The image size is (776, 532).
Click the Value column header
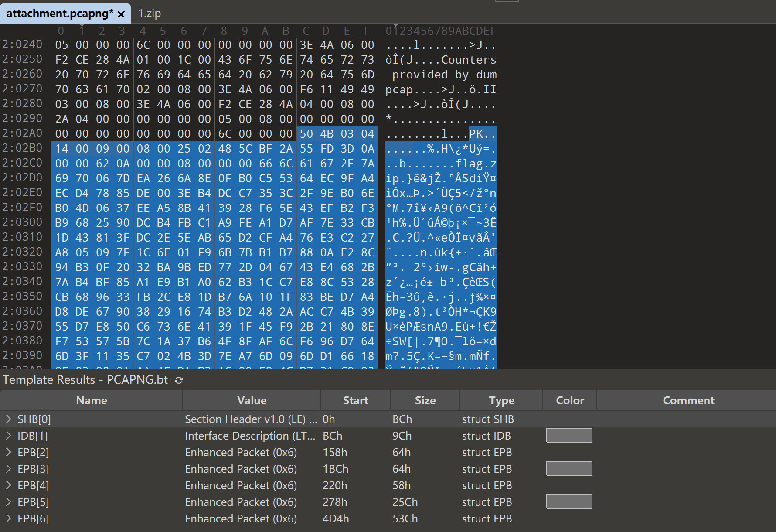click(252, 400)
